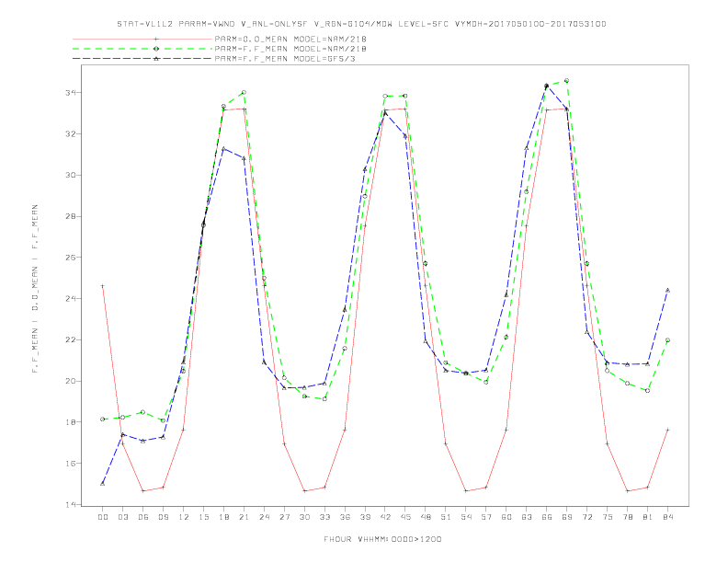
Task: Click y-axis tick label 20
Action: (71, 381)
